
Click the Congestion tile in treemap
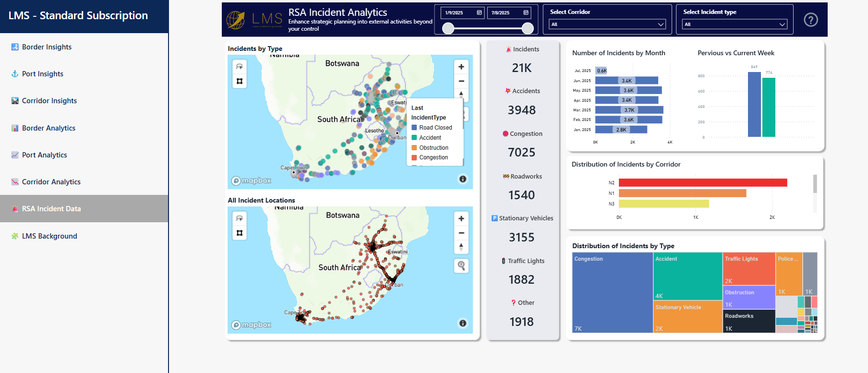(613, 293)
